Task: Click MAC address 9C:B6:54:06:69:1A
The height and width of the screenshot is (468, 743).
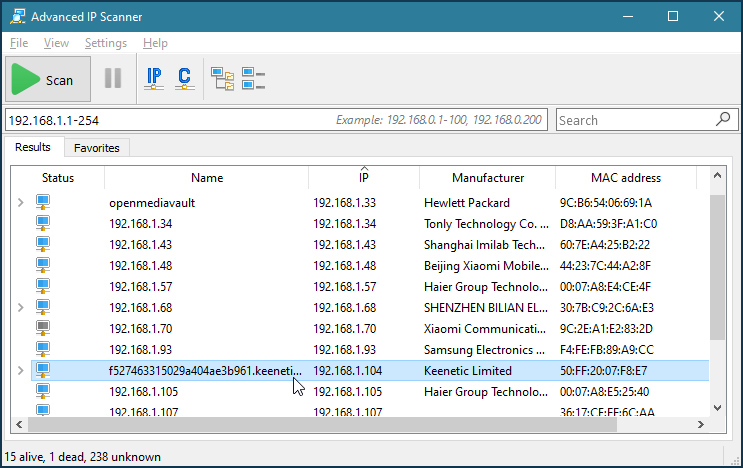Action: point(606,203)
